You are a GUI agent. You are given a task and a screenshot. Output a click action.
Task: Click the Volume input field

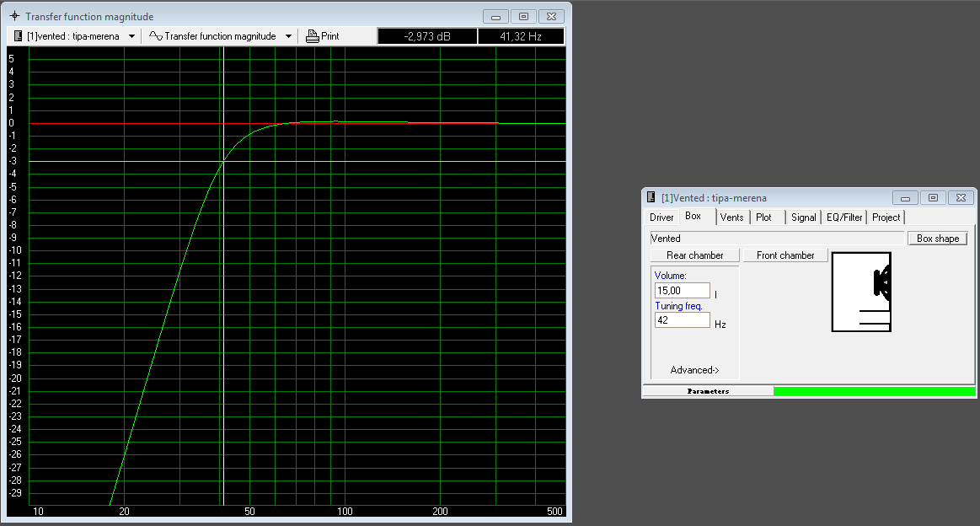(x=682, y=290)
